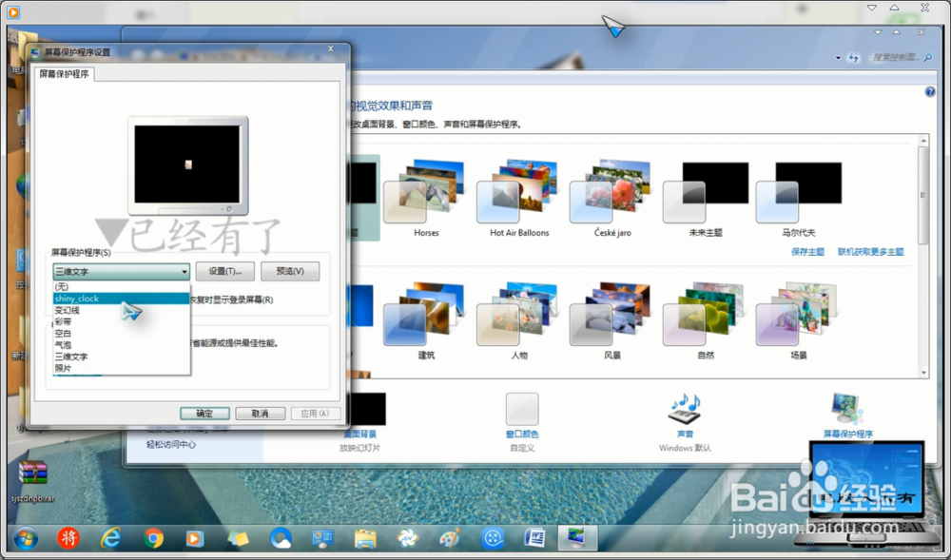Open the red 将 app on taskbar

[68, 537]
